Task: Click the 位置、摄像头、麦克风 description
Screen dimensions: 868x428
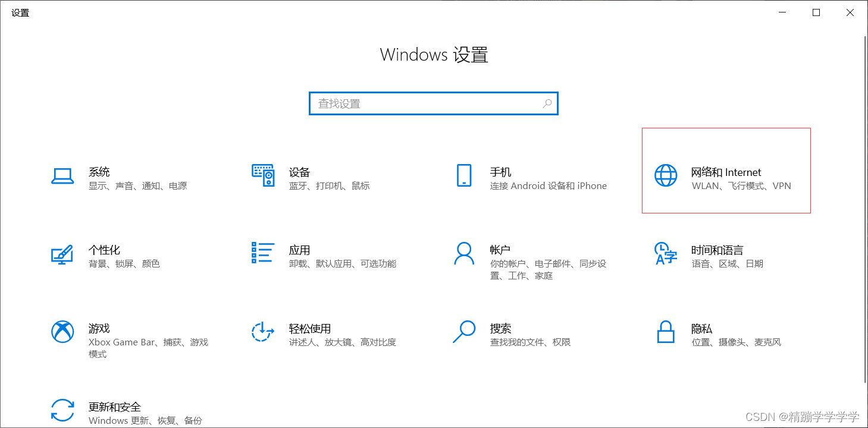Action: pos(737,342)
